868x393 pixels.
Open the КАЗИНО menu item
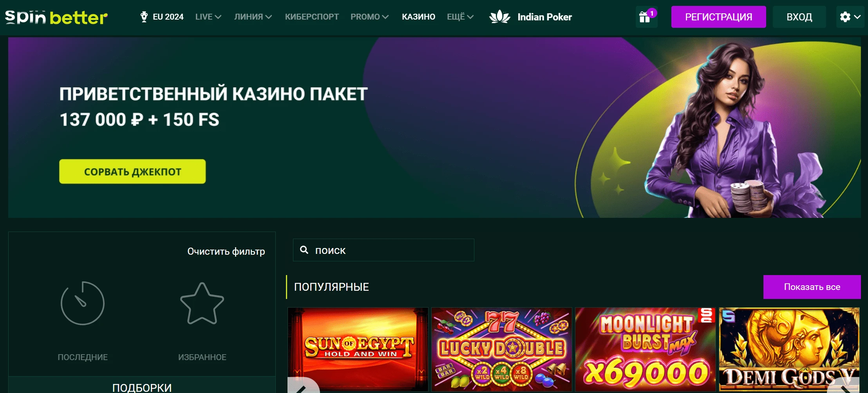(418, 17)
